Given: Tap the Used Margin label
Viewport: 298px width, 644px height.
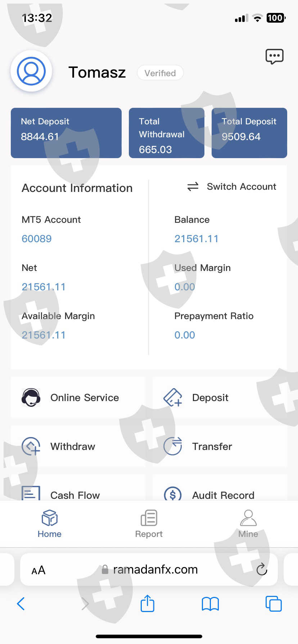Looking at the screenshot, I should [x=203, y=268].
